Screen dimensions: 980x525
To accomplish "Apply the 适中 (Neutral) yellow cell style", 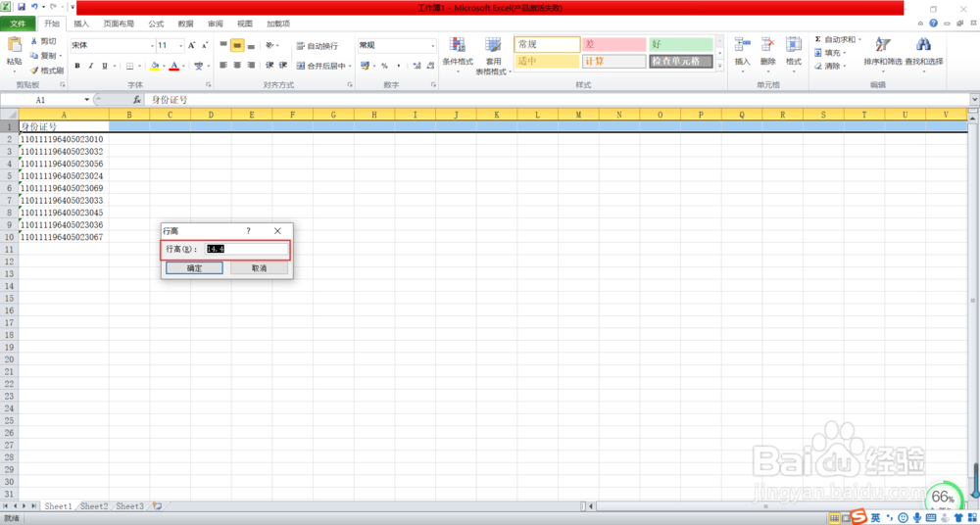I will tap(547, 62).
